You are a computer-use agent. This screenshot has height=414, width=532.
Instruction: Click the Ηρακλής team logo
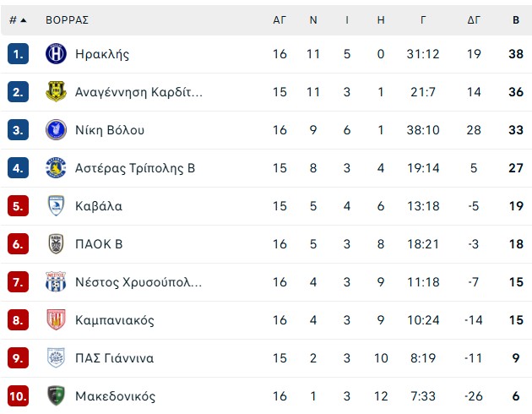coord(56,54)
